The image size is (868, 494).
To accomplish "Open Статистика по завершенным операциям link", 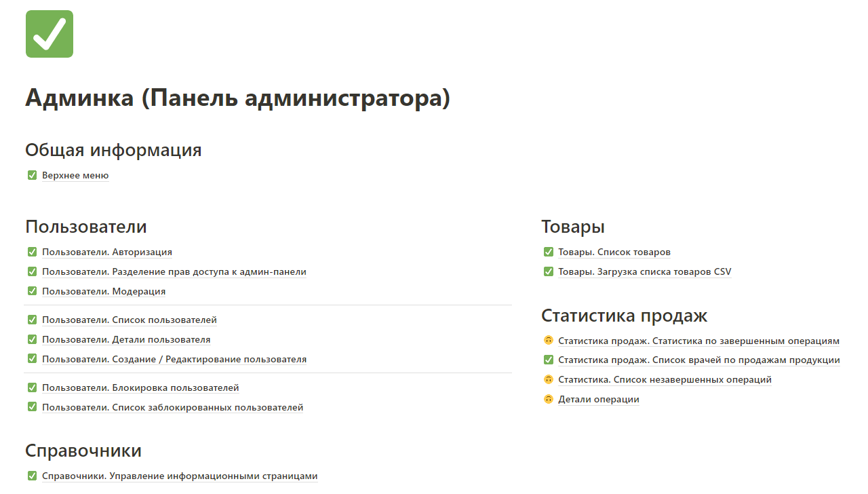I will [699, 341].
